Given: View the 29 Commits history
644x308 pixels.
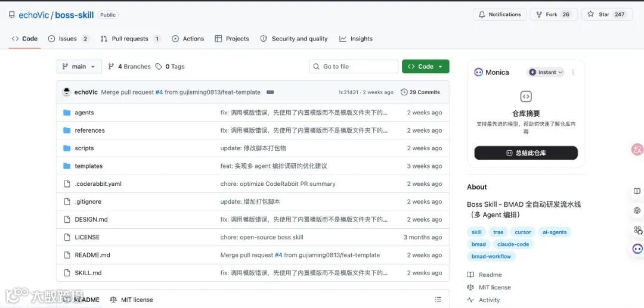Looking at the screenshot, I should 420,92.
